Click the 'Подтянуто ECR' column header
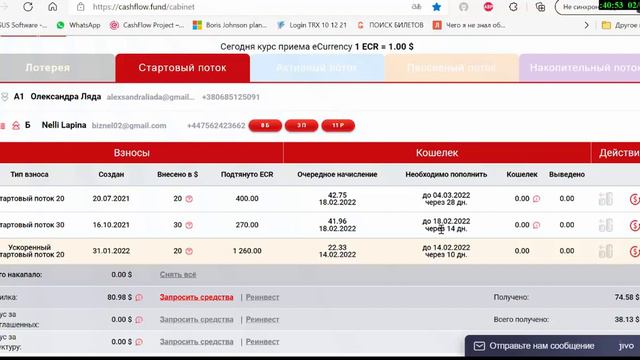 tap(247, 174)
